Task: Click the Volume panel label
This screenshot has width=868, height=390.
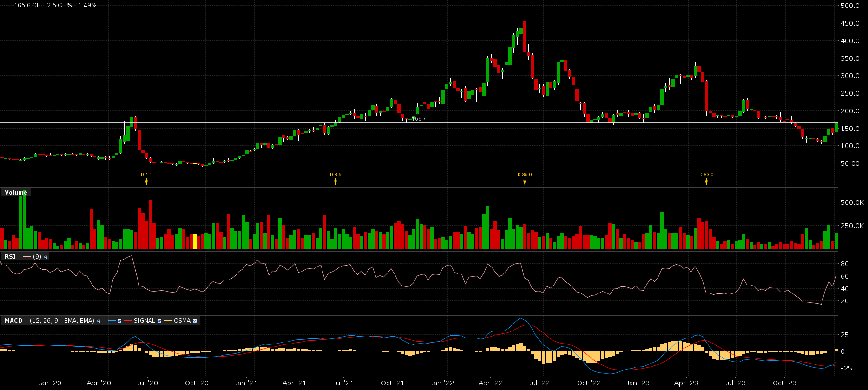Action: tap(16, 193)
